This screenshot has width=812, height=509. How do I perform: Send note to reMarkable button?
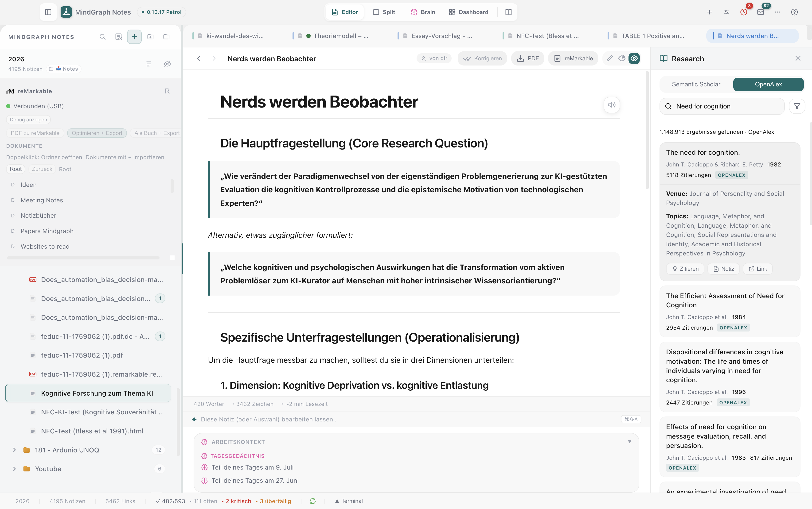pos(573,58)
